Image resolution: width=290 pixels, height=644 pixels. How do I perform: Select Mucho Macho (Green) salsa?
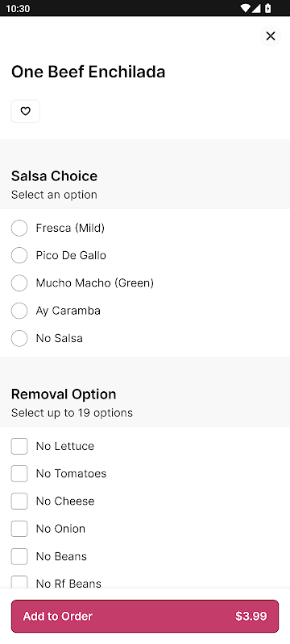pyautogui.click(x=19, y=283)
